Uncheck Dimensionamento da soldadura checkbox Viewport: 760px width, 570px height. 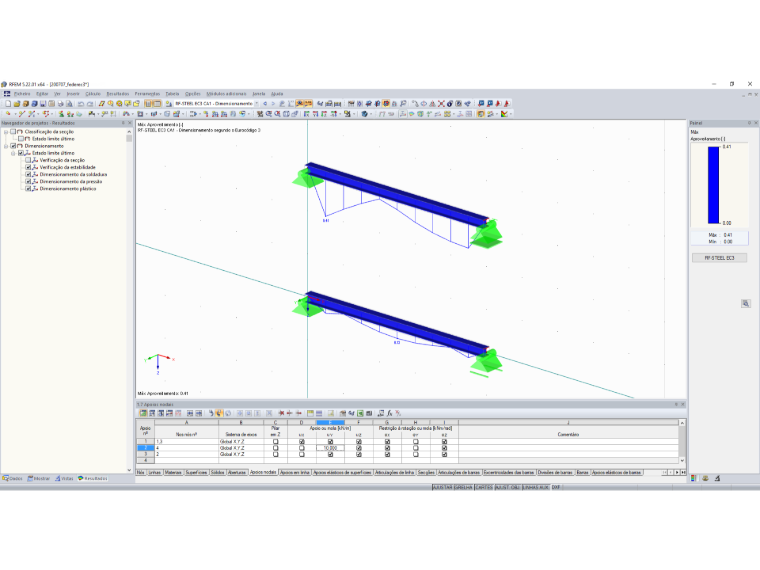[28, 174]
